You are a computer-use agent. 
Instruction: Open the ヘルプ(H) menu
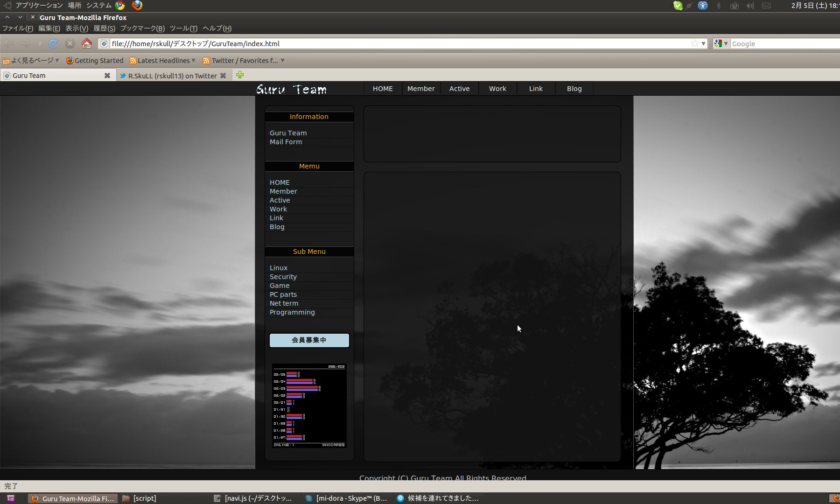[217, 28]
